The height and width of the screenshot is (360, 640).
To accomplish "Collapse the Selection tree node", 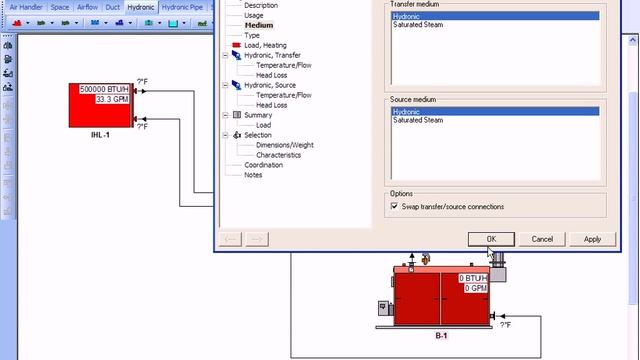I will pos(225,135).
